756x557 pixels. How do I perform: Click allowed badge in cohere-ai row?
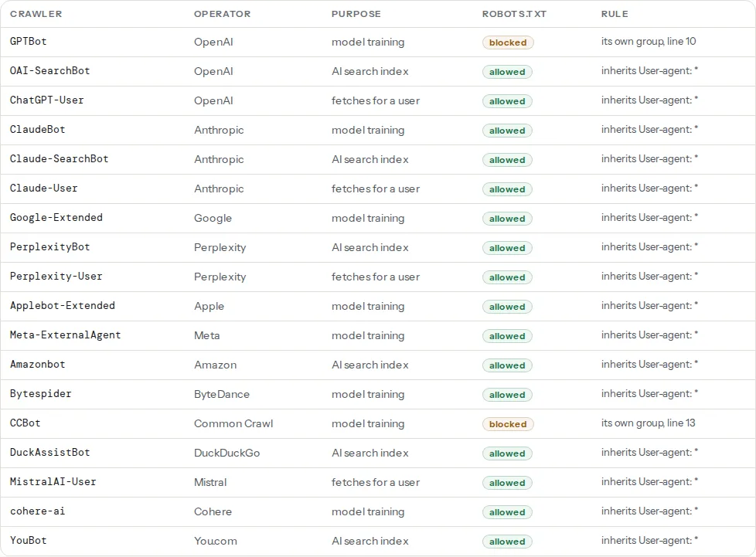(507, 513)
